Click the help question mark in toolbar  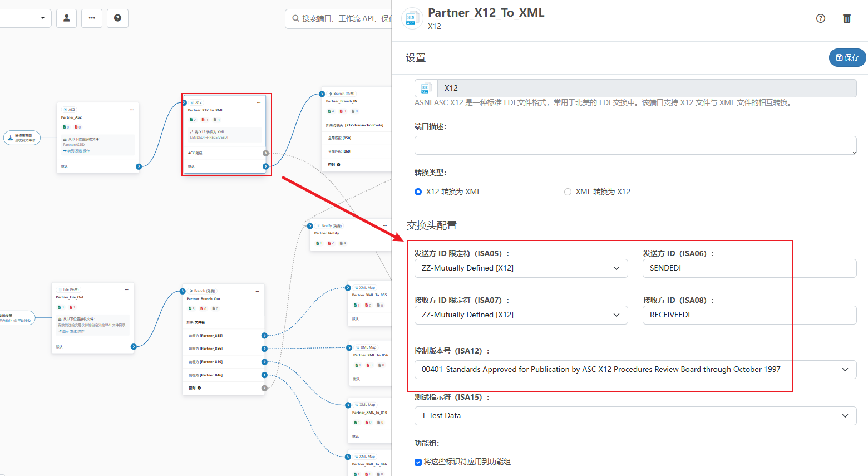(117, 18)
